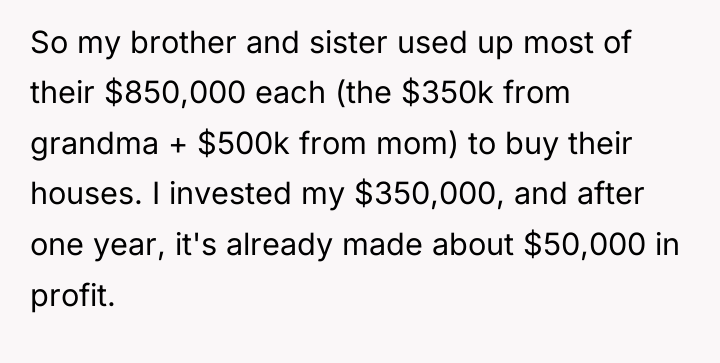
Task: Click the word "buy"
Action: 532,146
